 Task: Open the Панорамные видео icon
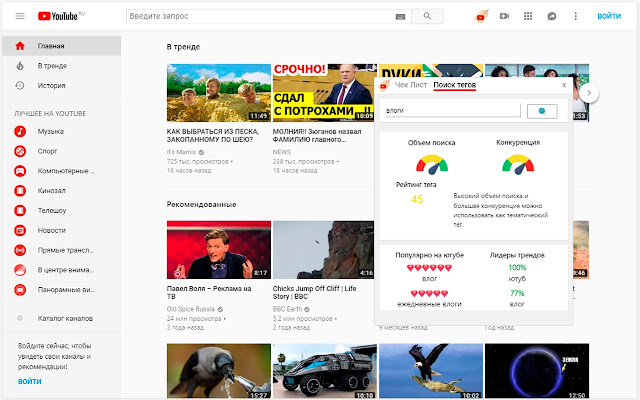pyautogui.click(x=20, y=290)
